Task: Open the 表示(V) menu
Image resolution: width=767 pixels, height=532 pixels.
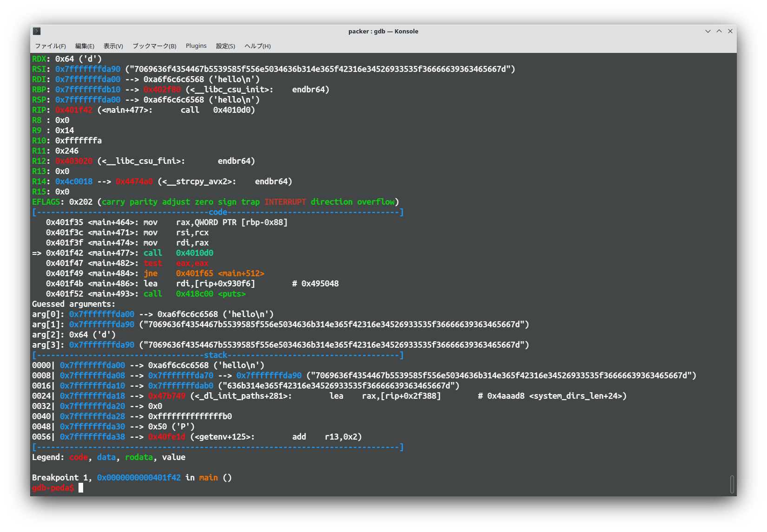Action: tap(113, 46)
